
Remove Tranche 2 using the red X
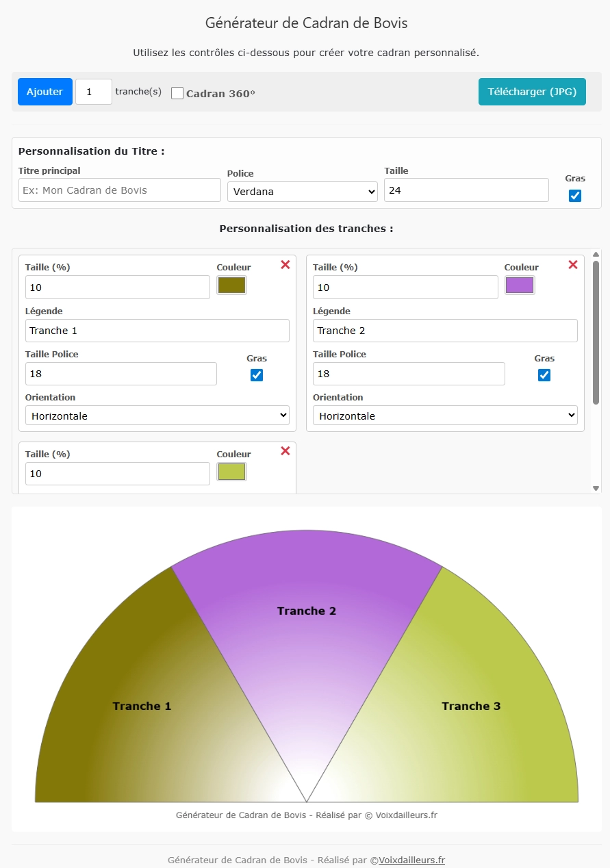(573, 265)
